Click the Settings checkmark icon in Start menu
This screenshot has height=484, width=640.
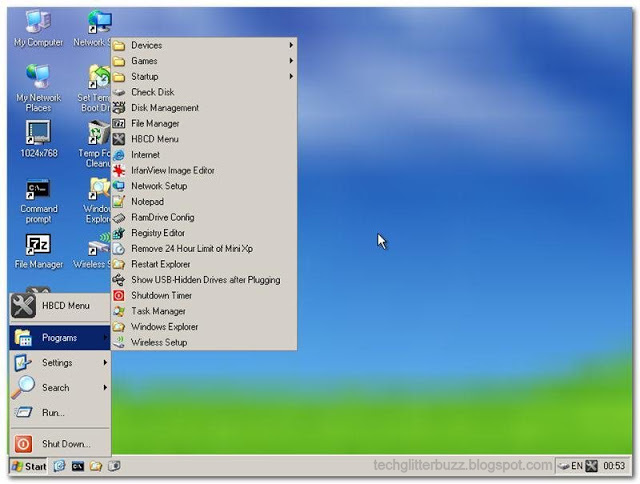tap(22, 362)
